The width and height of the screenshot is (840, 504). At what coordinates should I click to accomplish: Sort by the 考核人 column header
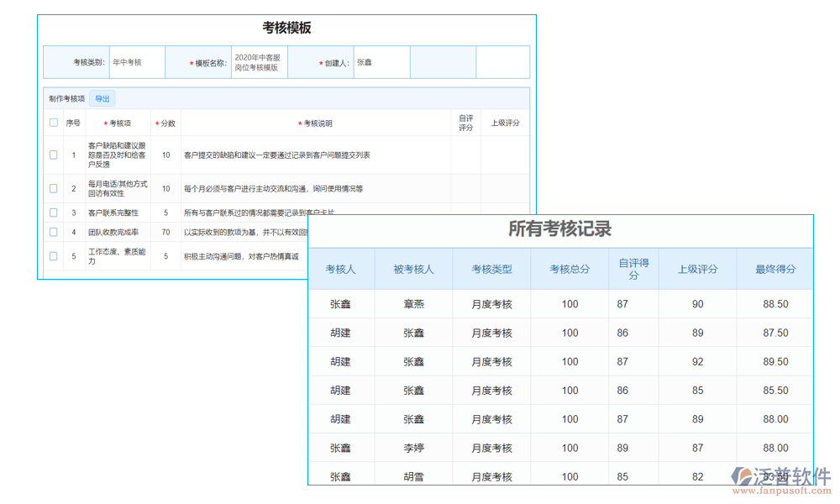point(342,268)
